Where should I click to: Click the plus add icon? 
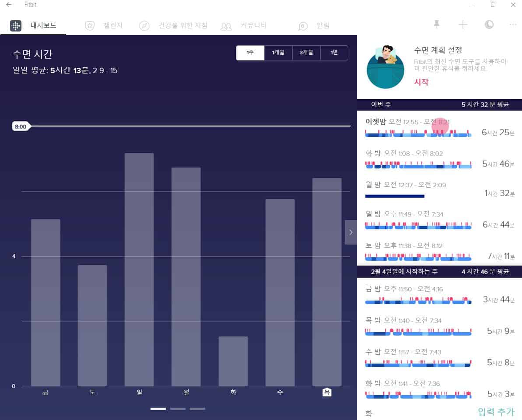[x=462, y=24]
